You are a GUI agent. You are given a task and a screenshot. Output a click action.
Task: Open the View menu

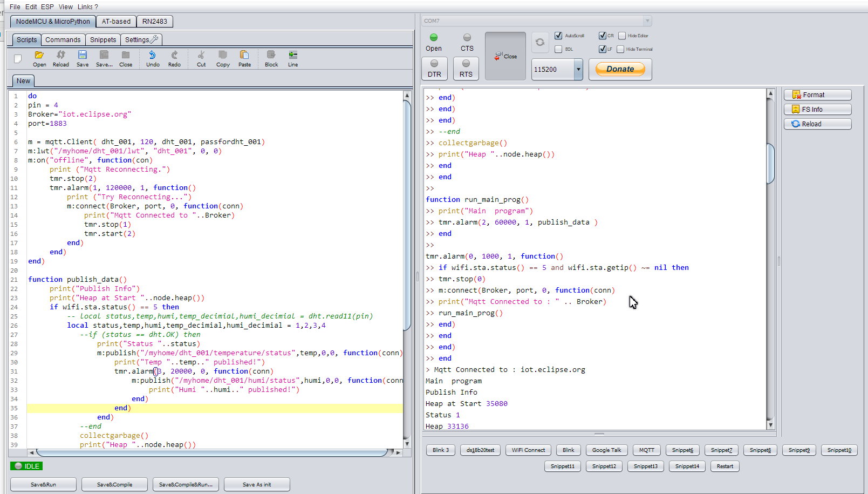click(x=66, y=7)
